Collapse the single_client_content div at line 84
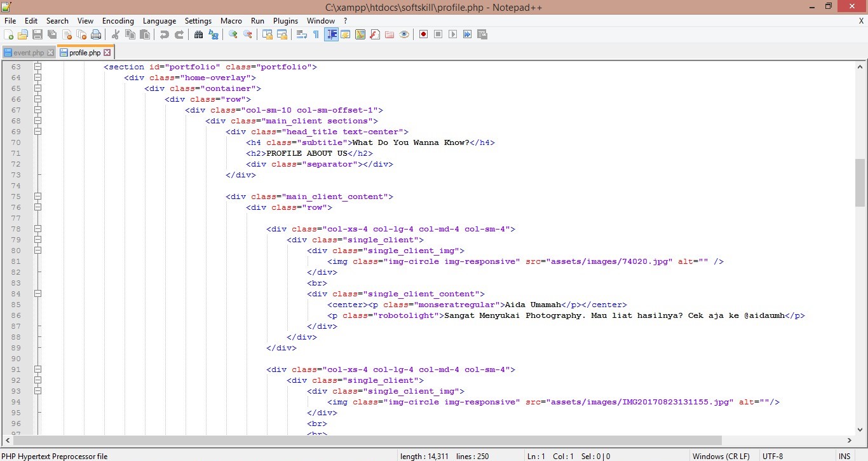The height and width of the screenshot is (461, 868). click(x=37, y=294)
